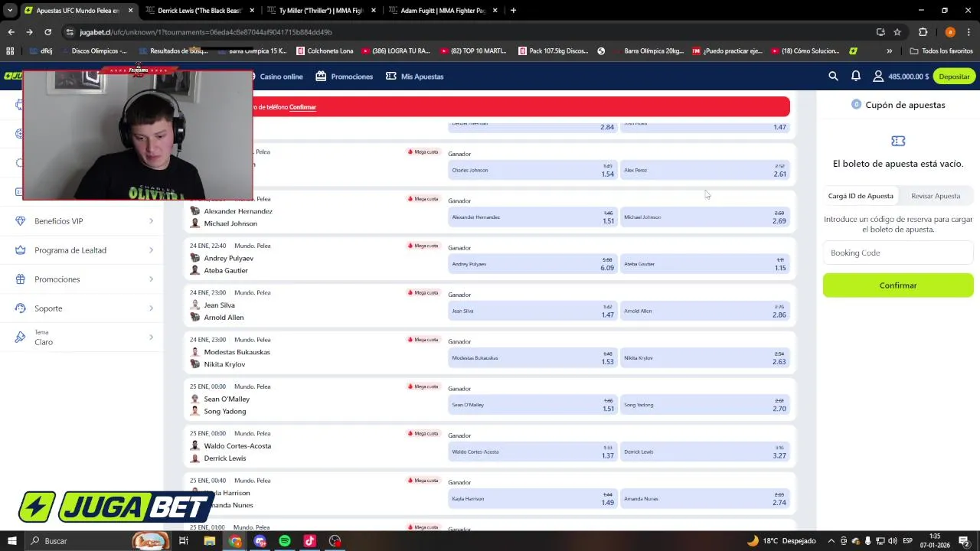
Task: Open the Chrome three-dot menu
Action: [969, 32]
